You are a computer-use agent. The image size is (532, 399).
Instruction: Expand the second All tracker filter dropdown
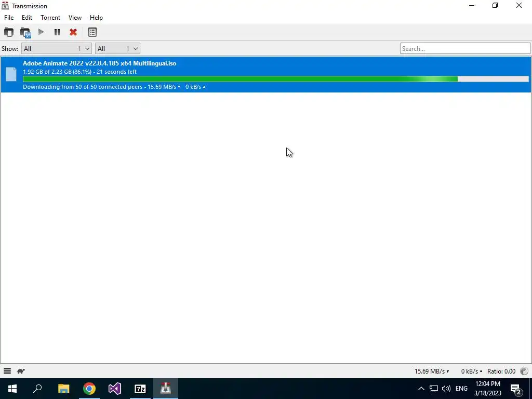click(117, 48)
